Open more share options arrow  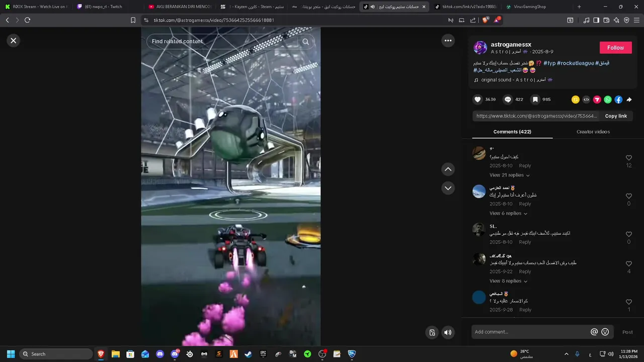[629, 100]
